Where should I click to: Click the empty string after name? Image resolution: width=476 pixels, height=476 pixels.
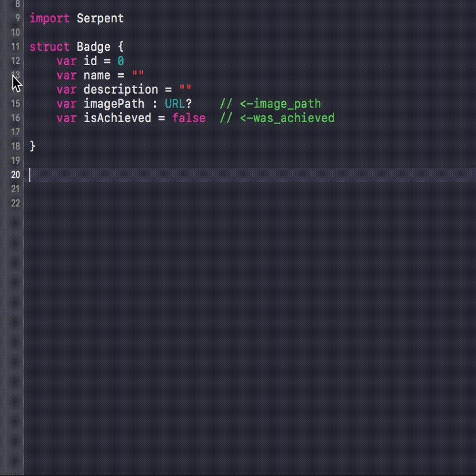[138, 74]
